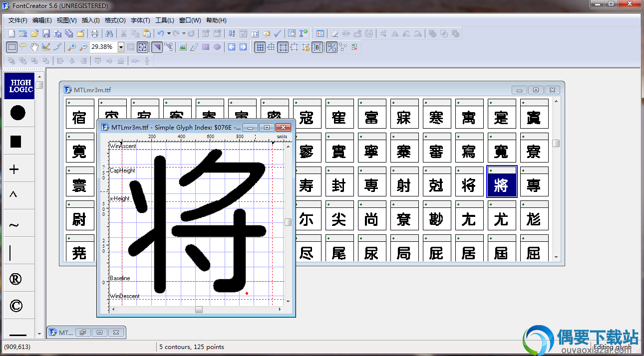Select the 封 glyph cell in overview
Viewport: 644px width, 356px height.
pyautogui.click(x=339, y=181)
